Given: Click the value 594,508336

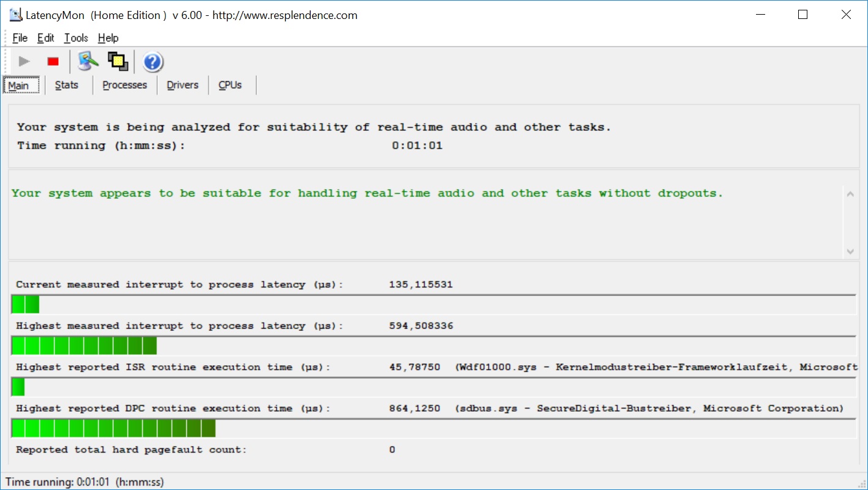Looking at the screenshot, I should [421, 326].
